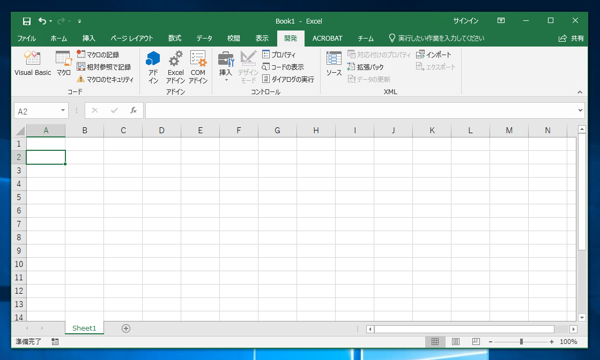Click inside the formula bar
This screenshot has height=360, width=600.
click(x=361, y=111)
